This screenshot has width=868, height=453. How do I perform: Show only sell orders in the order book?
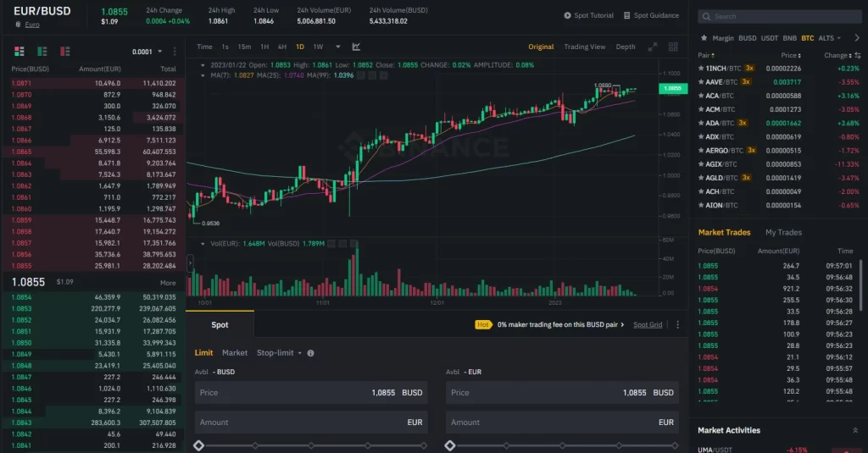point(64,52)
